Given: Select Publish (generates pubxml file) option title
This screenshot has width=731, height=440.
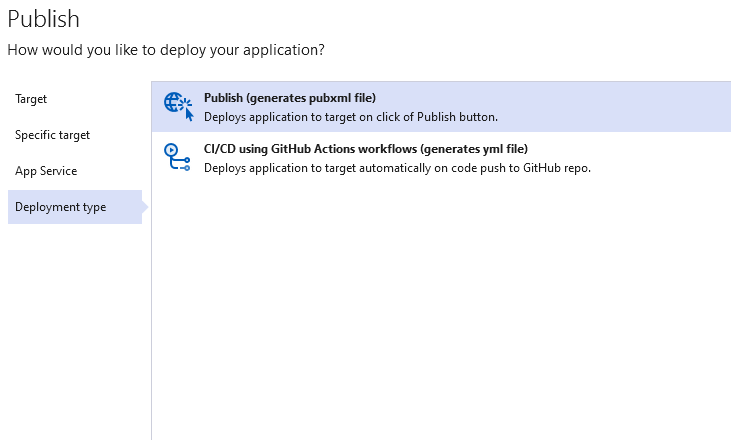Looking at the screenshot, I should coord(290,98).
